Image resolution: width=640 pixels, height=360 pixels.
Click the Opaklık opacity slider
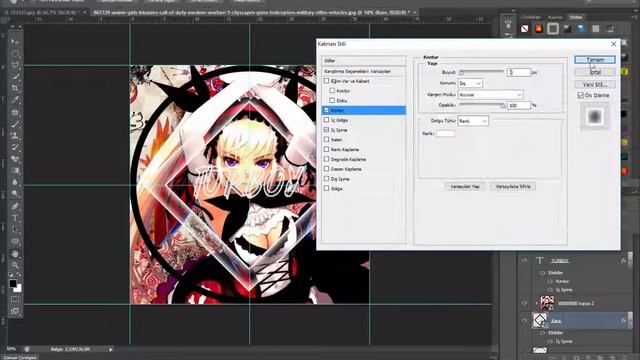pos(482,105)
